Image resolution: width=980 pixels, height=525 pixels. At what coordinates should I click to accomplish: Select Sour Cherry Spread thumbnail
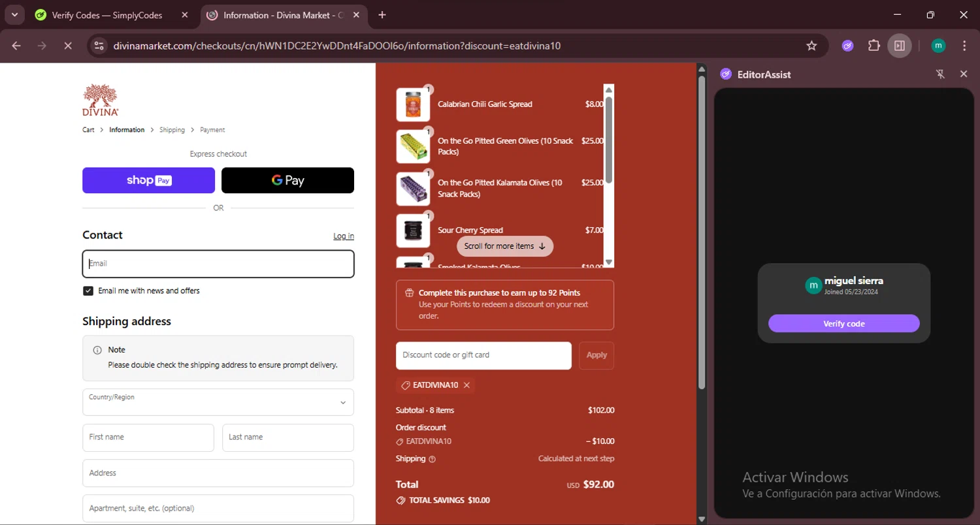tap(413, 231)
